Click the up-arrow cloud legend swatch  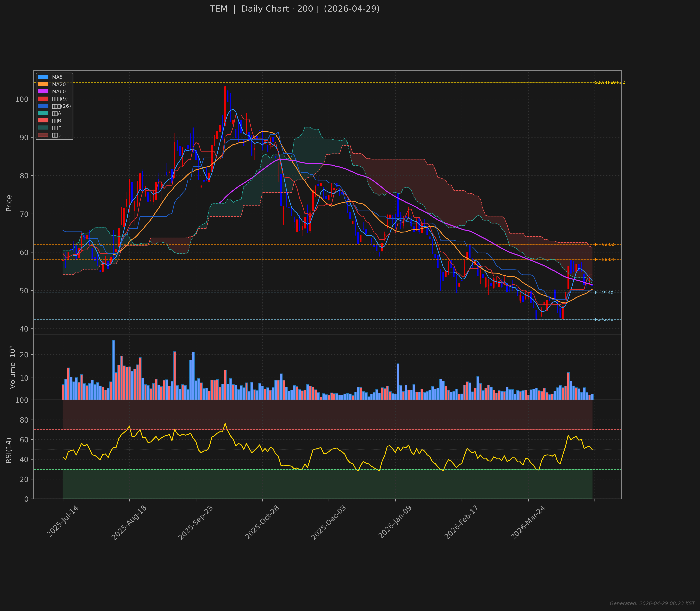point(43,128)
